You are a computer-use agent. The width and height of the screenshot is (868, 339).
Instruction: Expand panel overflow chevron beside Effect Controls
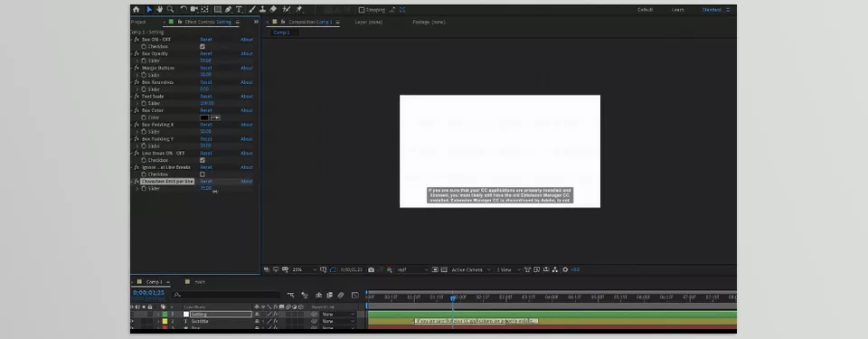click(x=256, y=22)
